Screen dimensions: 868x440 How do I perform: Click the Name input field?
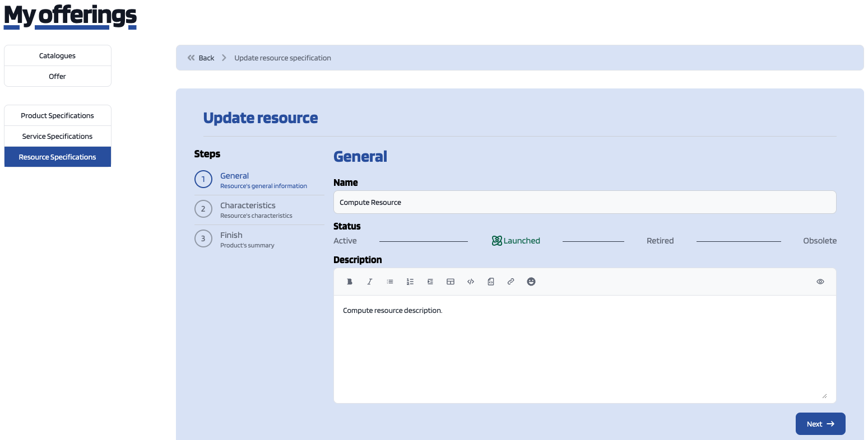coord(585,202)
